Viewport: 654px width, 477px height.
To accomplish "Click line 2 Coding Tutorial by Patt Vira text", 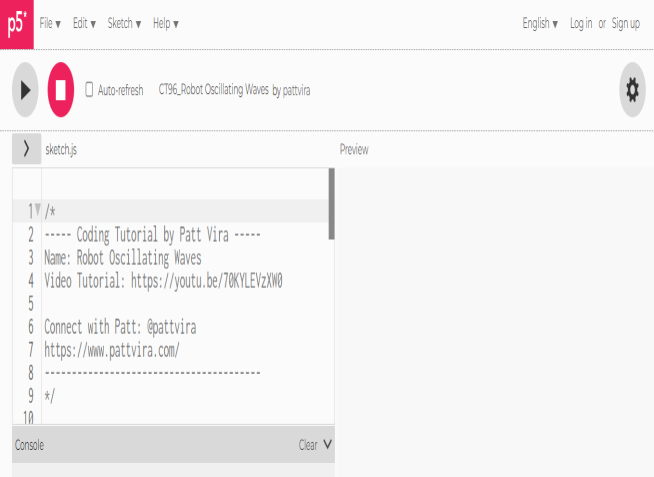I will 152,235.
